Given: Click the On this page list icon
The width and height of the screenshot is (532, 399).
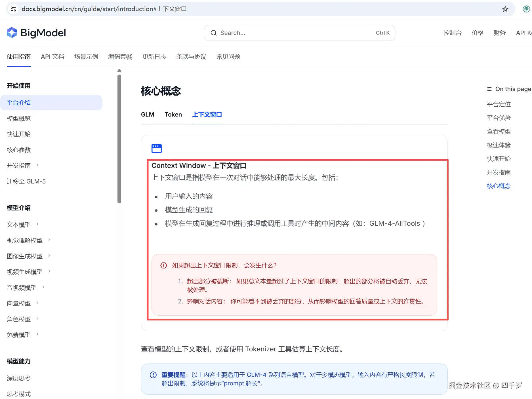Looking at the screenshot, I should pos(489,89).
